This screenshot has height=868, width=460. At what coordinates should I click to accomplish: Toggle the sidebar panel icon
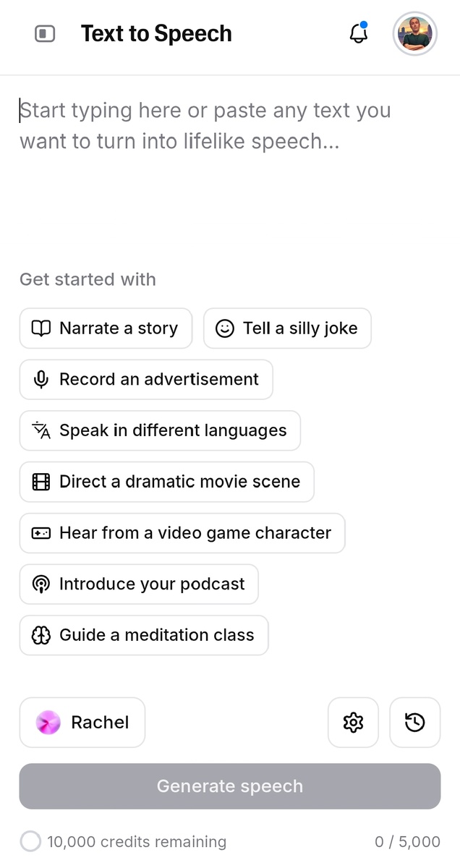click(x=45, y=34)
